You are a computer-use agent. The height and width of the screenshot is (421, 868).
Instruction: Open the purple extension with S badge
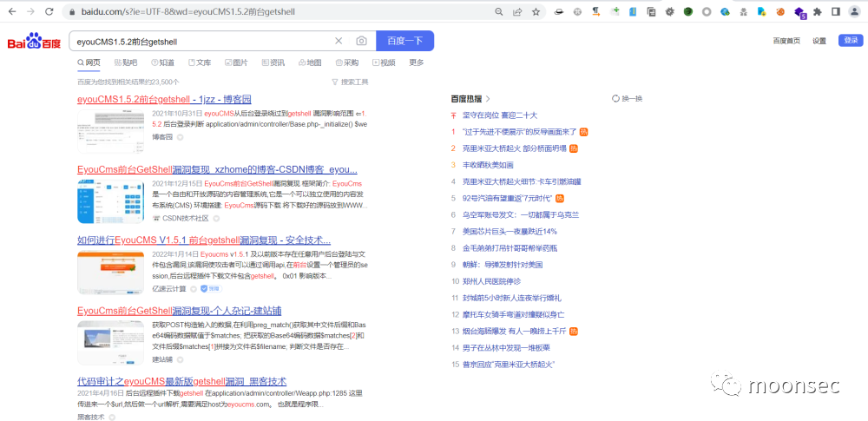[799, 12]
